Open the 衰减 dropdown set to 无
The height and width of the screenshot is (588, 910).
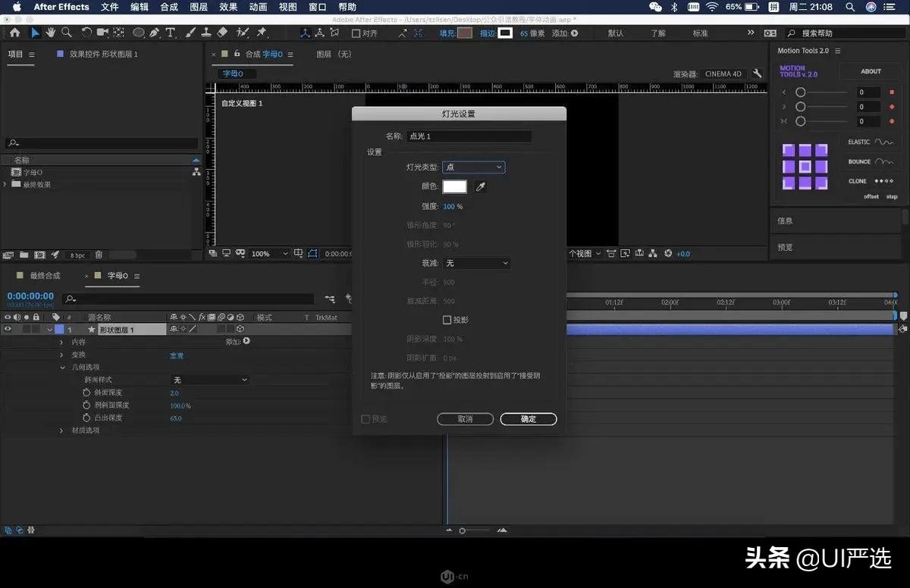click(476, 263)
